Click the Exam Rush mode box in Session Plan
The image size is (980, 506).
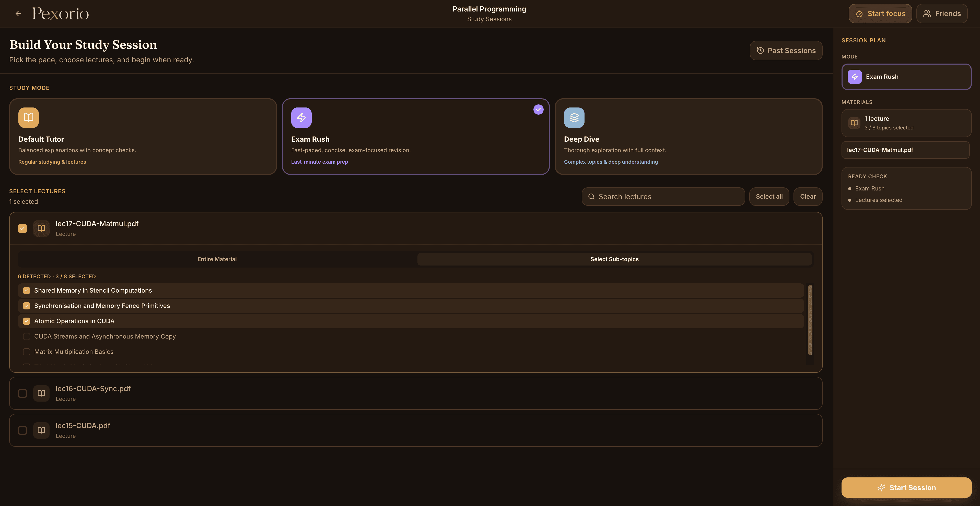tap(907, 77)
